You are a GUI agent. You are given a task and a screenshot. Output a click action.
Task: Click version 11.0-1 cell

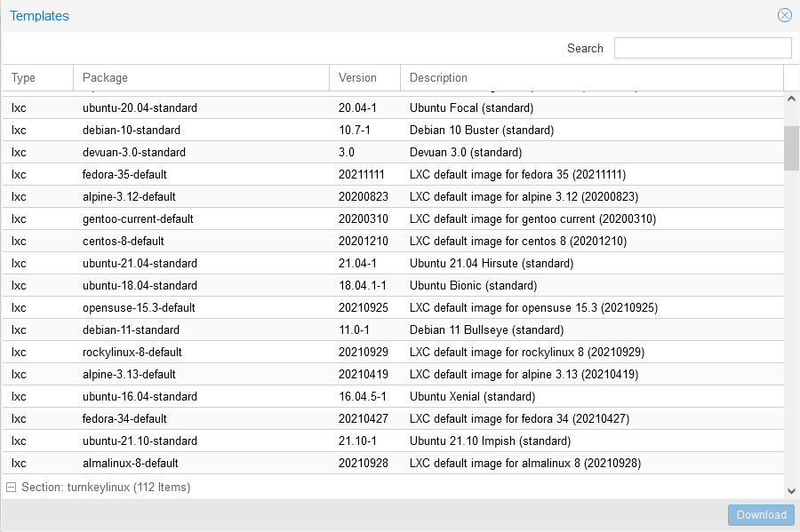[354, 330]
